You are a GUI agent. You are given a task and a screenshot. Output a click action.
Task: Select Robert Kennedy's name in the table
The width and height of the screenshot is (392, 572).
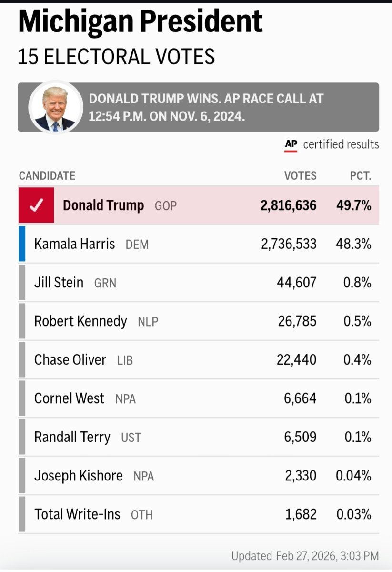[80, 321]
